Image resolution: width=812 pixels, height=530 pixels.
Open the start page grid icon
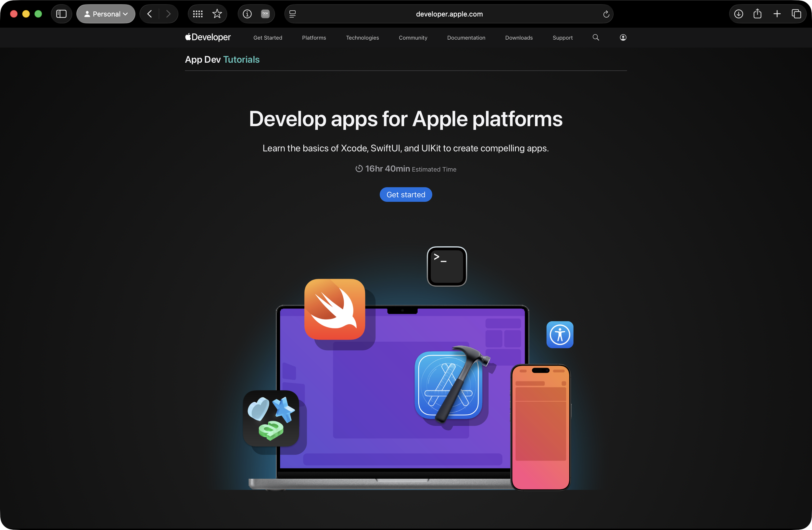point(198,14)
